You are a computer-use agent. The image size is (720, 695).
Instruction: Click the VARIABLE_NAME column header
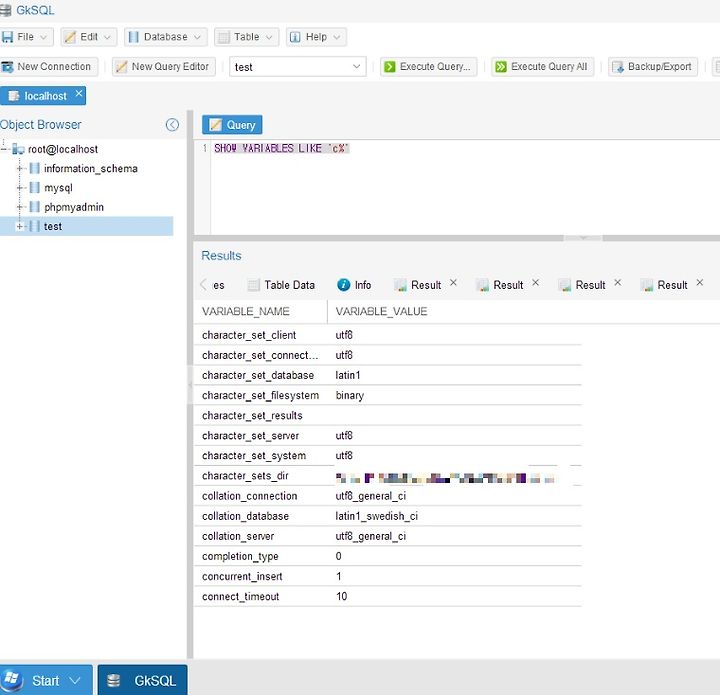point(260,312)
